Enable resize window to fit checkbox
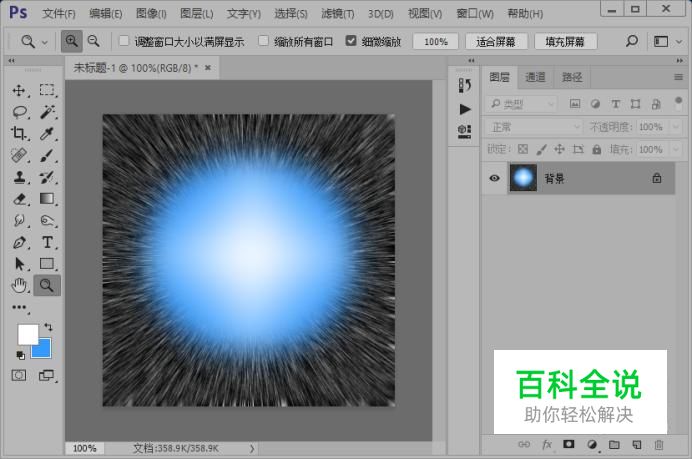Viewport: 692px width, 459px height. 124,41
